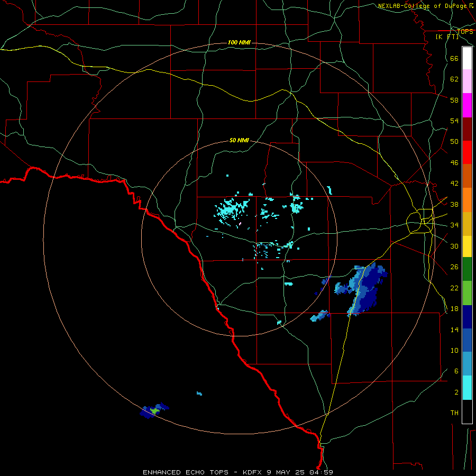Pick the medium blue legend swatch near 10
Image resolution: width=476 pixels, height=476 pixels.
[467, 340]
